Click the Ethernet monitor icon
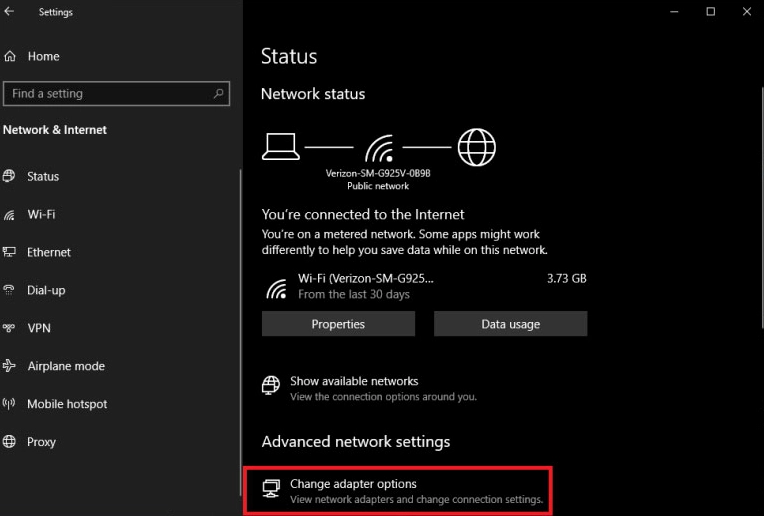 coord(10,253)
